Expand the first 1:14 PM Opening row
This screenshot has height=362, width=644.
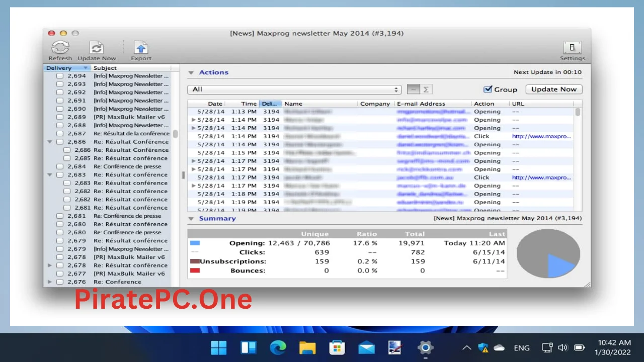[x=194, y=120]
